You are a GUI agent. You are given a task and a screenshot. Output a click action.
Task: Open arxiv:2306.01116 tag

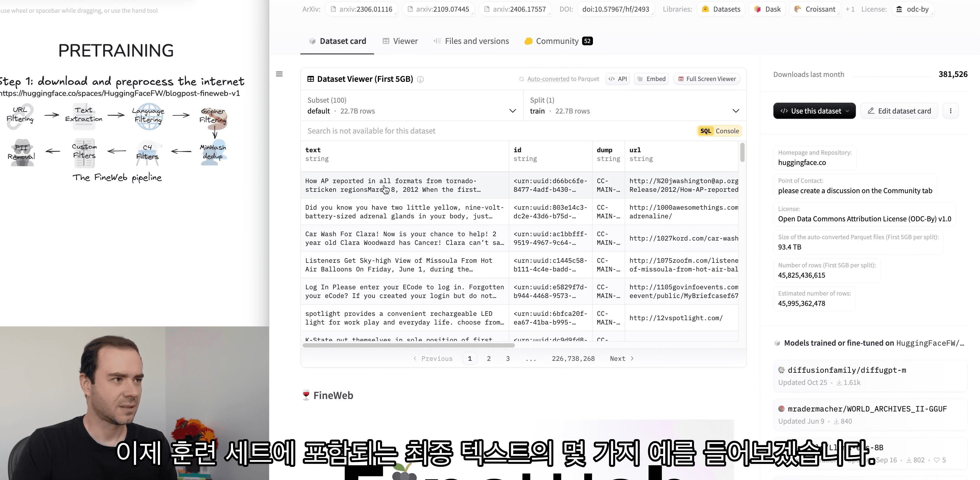pos(361,9)
